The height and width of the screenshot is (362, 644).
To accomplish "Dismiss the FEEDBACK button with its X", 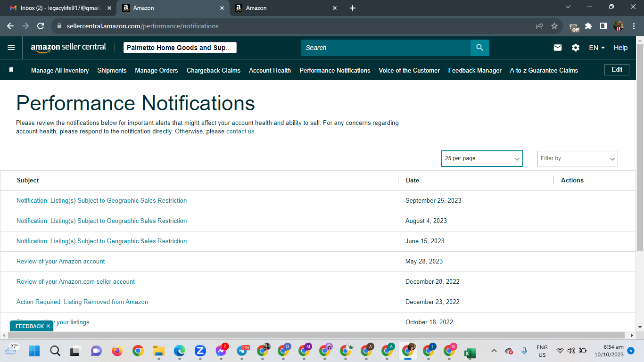I will (48, 326).
